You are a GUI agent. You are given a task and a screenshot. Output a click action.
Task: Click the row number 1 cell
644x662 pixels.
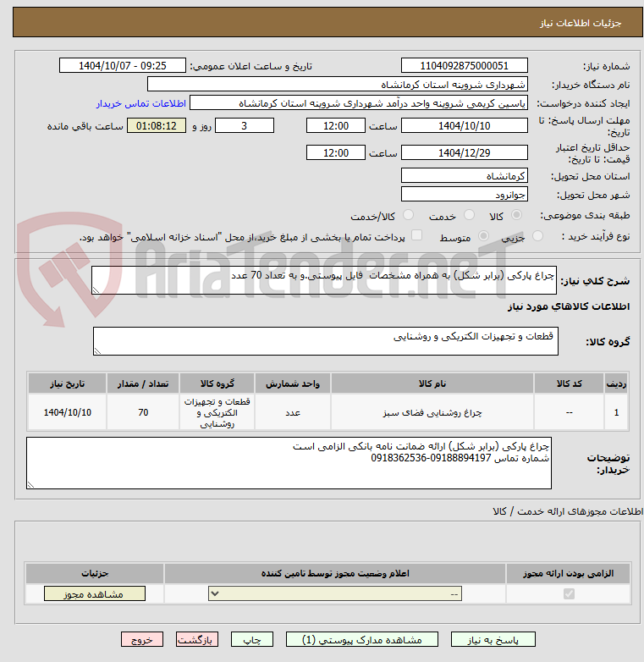click(616, 412)
